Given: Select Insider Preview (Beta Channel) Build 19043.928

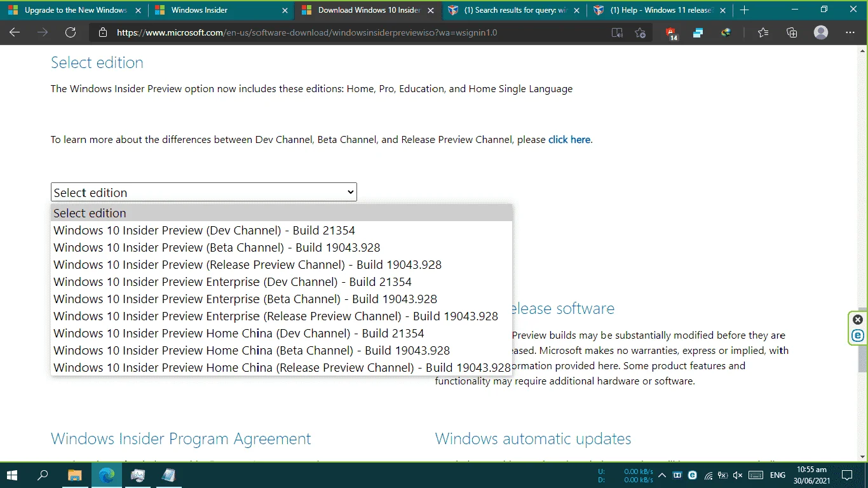Looking at the screenshot, I should (281, 247).
